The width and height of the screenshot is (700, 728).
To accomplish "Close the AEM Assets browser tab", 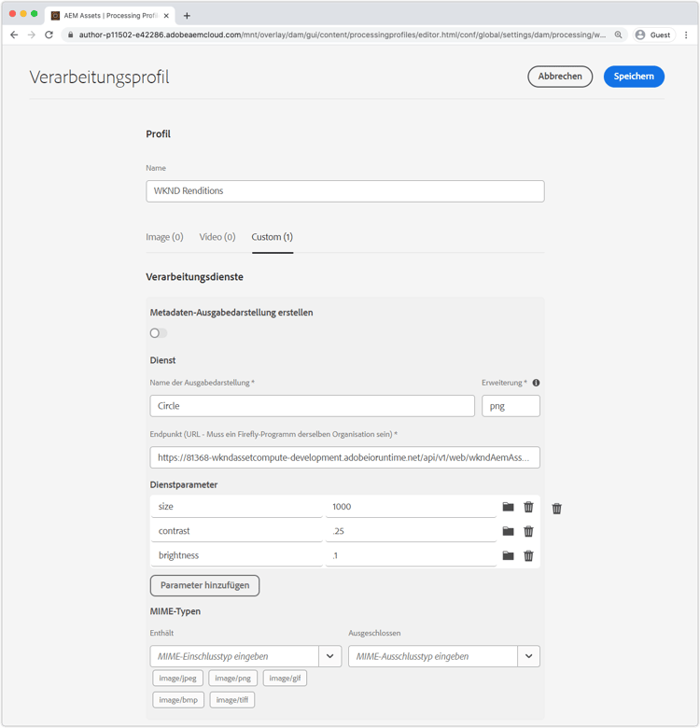I will (166, 16).
